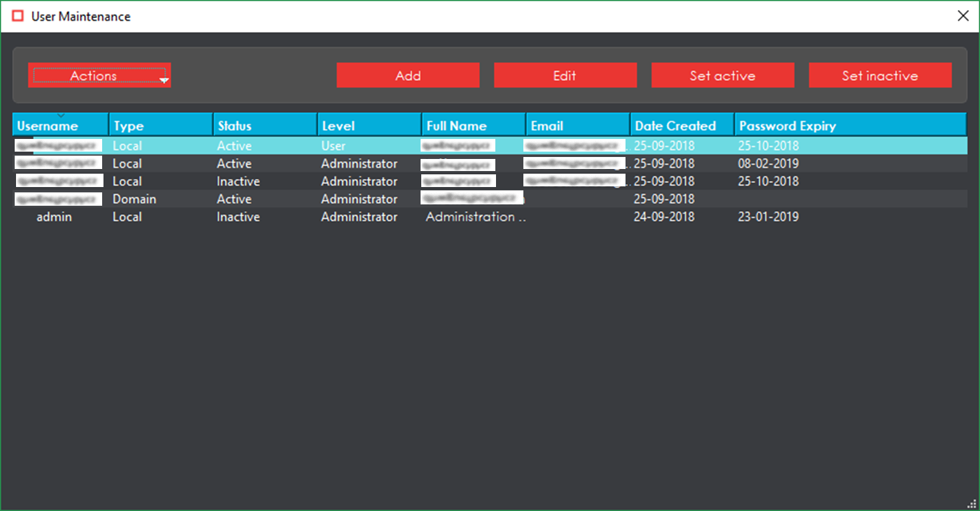Click the red User Maintenance app icon
The image size is (980, 511).
click(18, 16)
